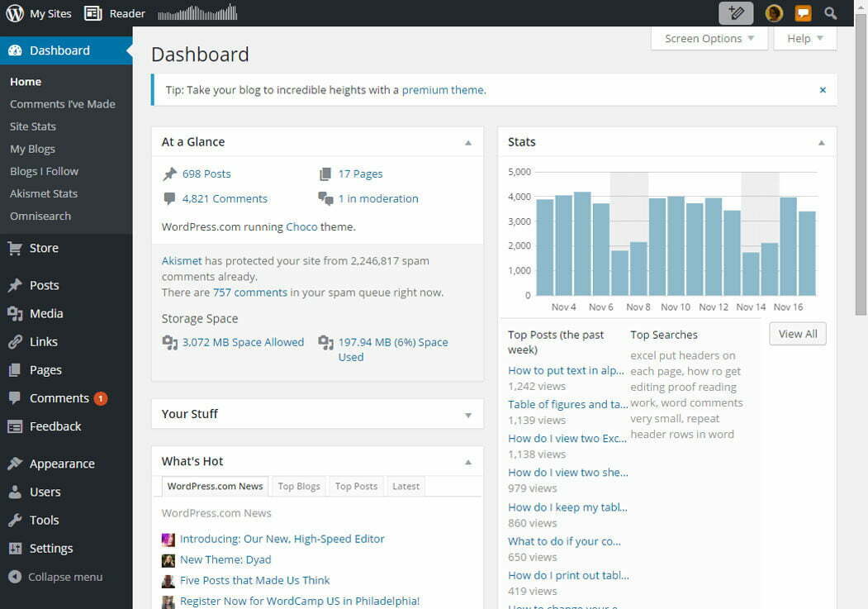Open Akismet Stats page

(x=44, y=193)
